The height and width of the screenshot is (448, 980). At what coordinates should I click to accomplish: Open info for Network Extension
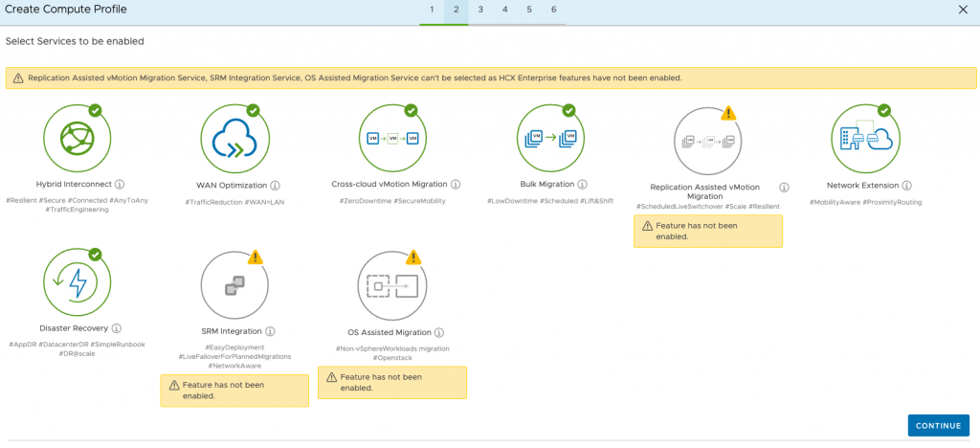click(907, 186)
